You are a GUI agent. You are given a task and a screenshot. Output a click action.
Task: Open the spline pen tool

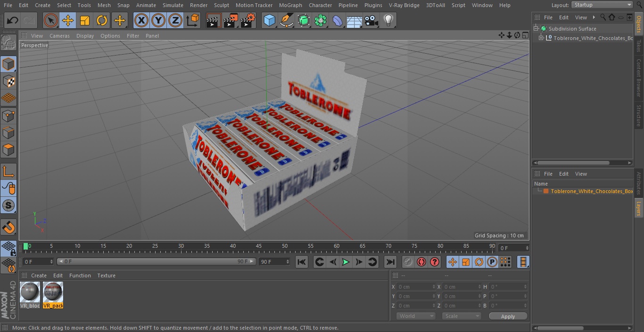[x=286, y=20]
